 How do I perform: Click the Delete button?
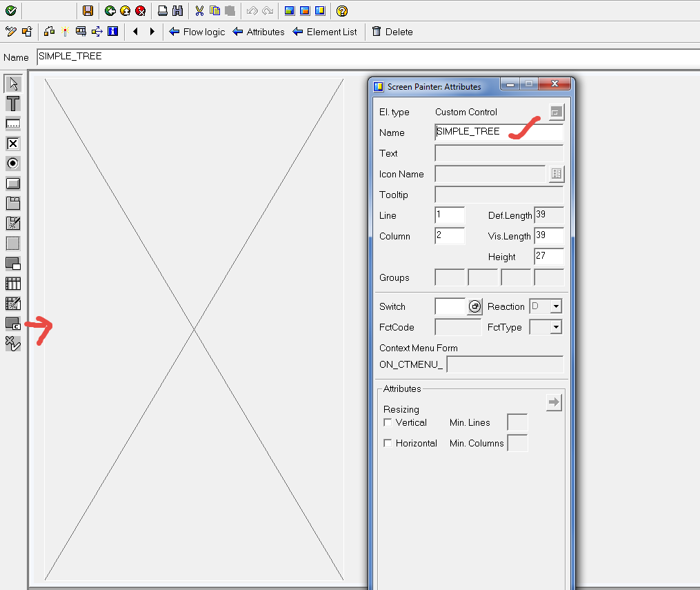[x=392, y=32]
